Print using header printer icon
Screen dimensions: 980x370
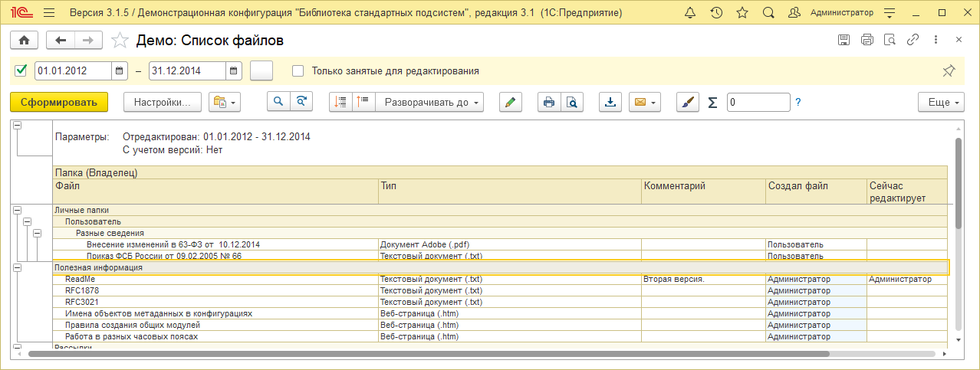(x=867, y=40)
